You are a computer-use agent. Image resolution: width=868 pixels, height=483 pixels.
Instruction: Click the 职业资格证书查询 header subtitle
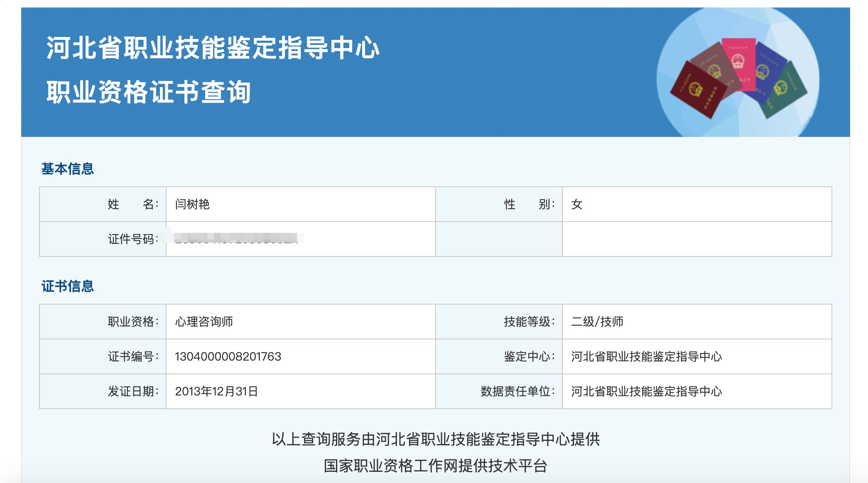148,92
